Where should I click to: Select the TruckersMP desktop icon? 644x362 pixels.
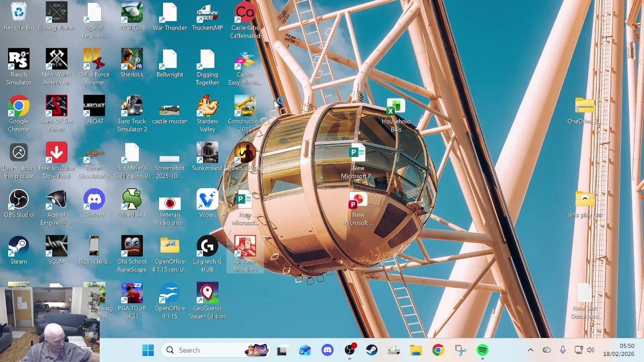207,17
